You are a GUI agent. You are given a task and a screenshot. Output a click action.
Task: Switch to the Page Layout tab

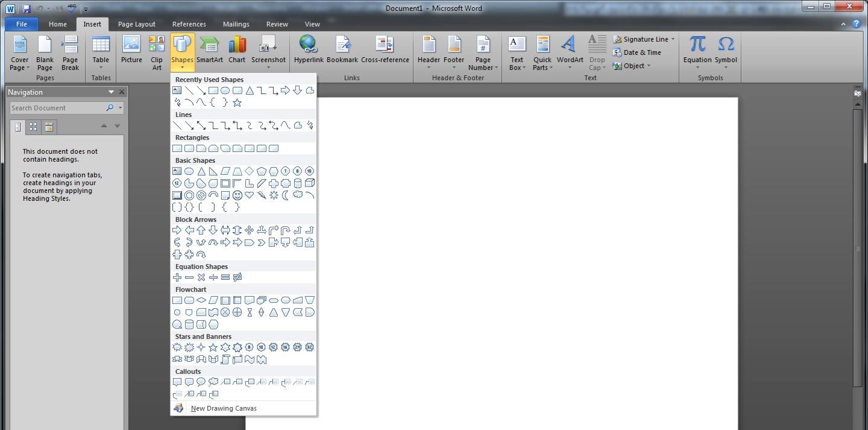click(x=137, y=24)
